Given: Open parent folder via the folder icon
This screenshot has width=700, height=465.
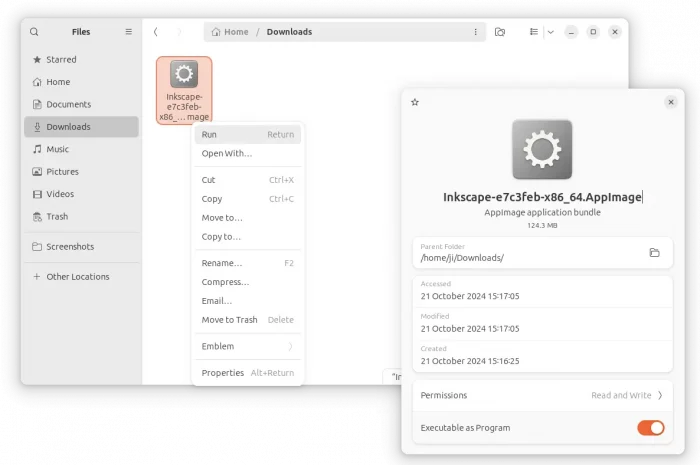Looking at the screenshot, I should point(654,253).
